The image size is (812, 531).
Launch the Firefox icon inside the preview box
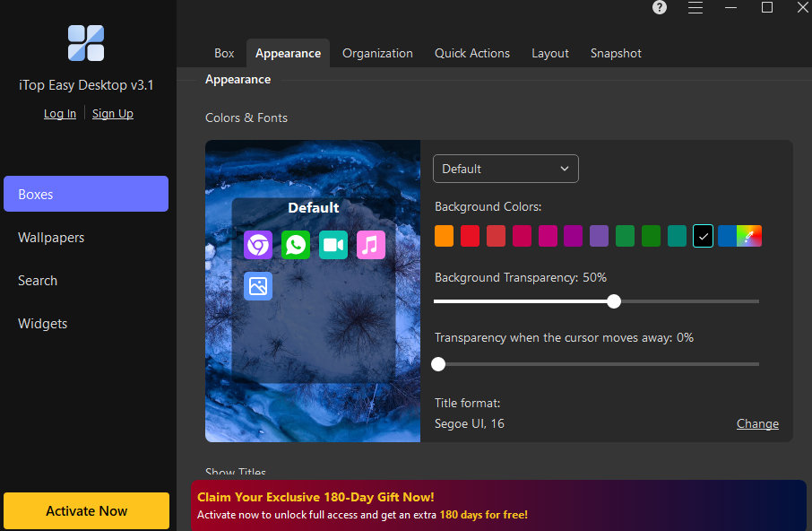tap(257, 245)
